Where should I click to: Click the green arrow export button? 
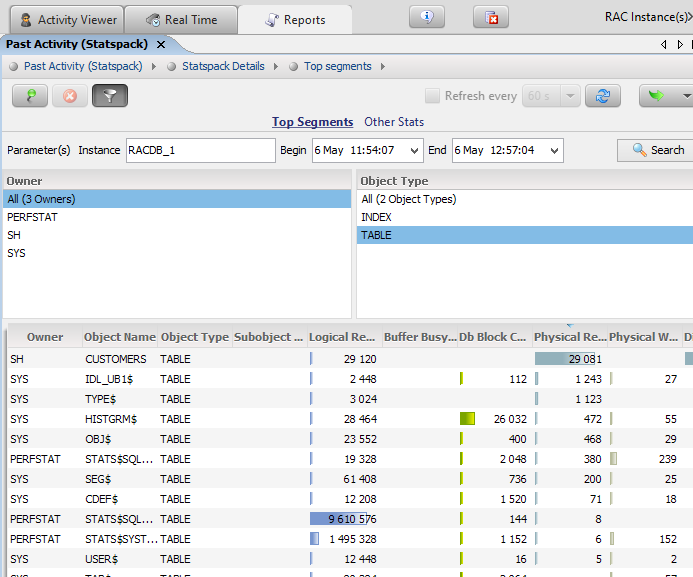(657, 96)
